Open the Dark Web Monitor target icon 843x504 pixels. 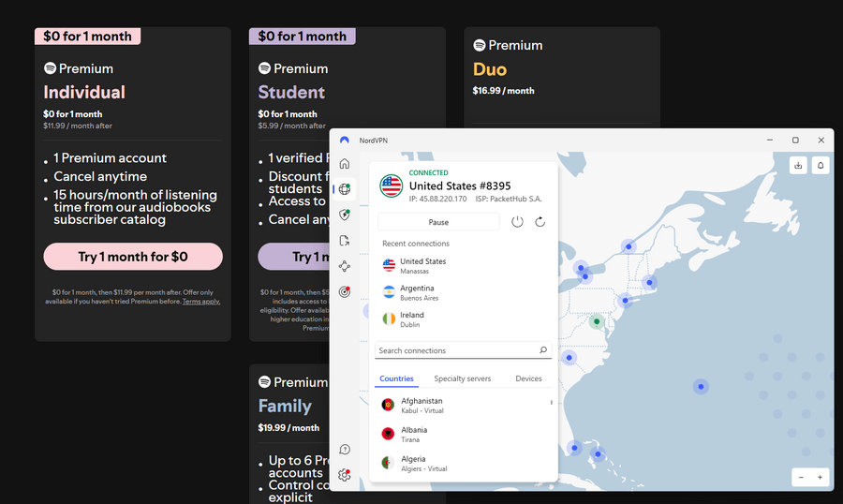345,291
